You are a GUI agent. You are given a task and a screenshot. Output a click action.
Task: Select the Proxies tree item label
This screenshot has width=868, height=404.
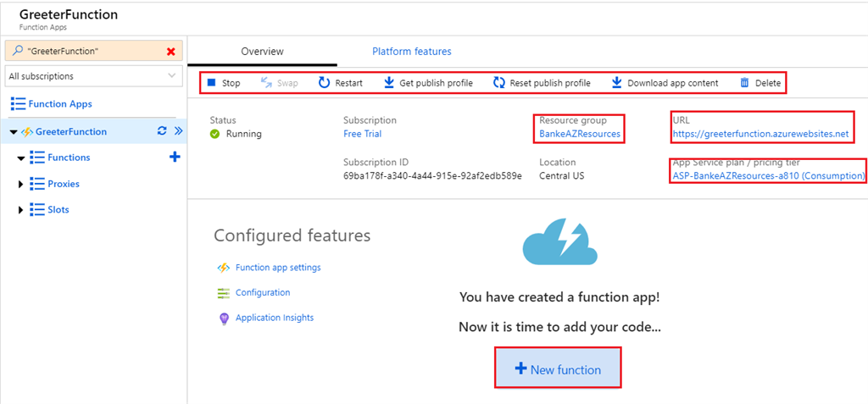pos(63,184)
